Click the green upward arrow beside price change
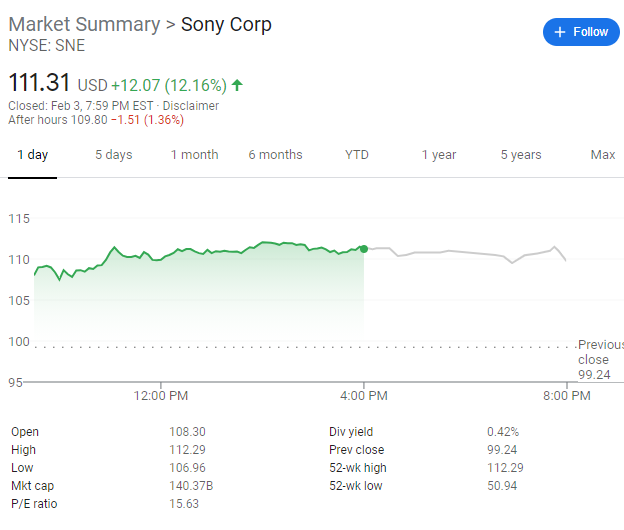Screen dimensions: 624x530 tap(237, 85)
